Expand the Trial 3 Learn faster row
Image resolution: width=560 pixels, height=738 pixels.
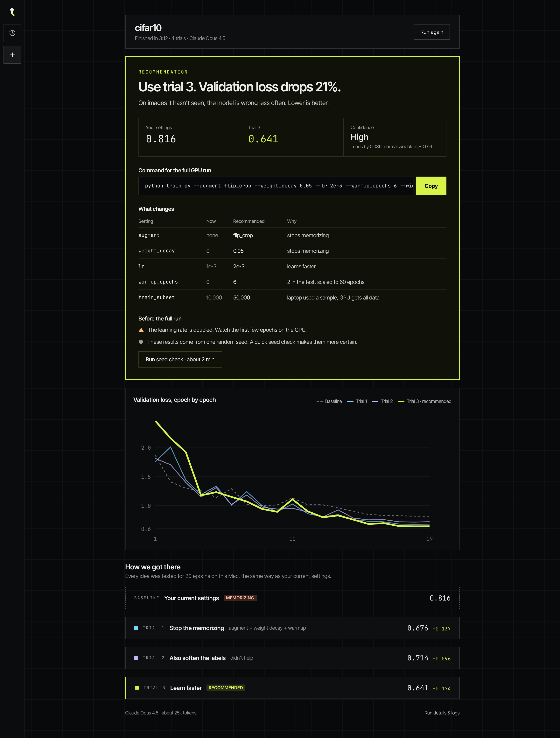[x=292, y=688]
